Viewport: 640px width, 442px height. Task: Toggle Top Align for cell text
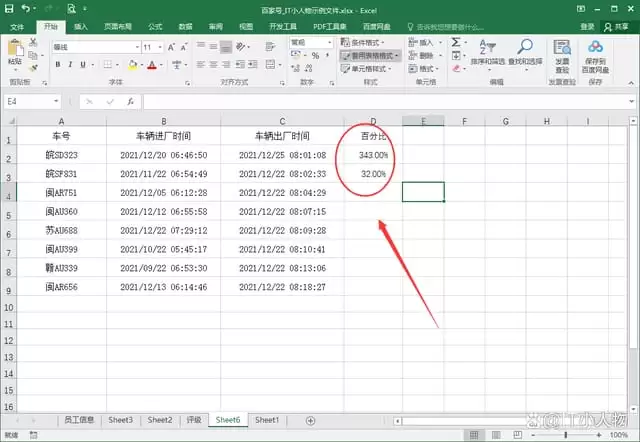(x=201, y=46)
